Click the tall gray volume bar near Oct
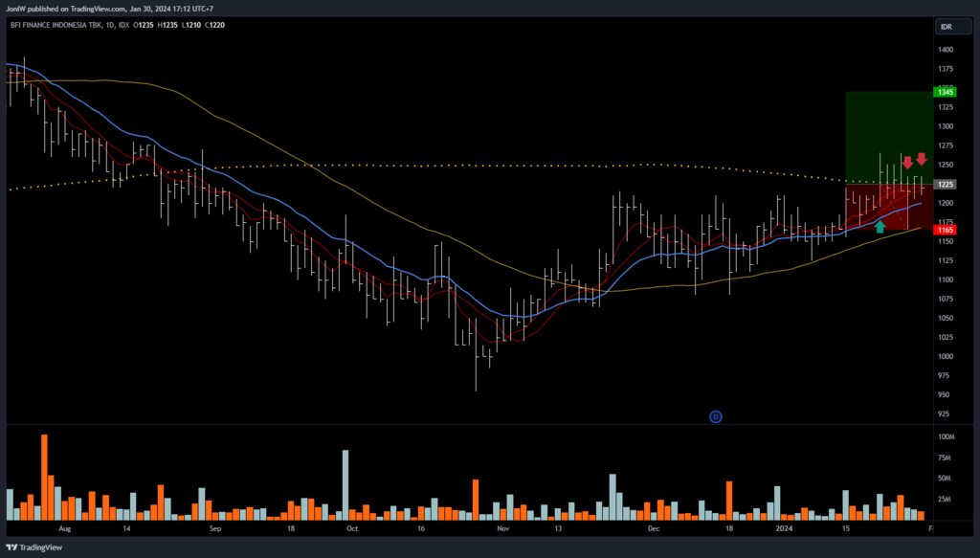This screenshot has width=980, height=558. pyautogui.click(x=345, y=484)
